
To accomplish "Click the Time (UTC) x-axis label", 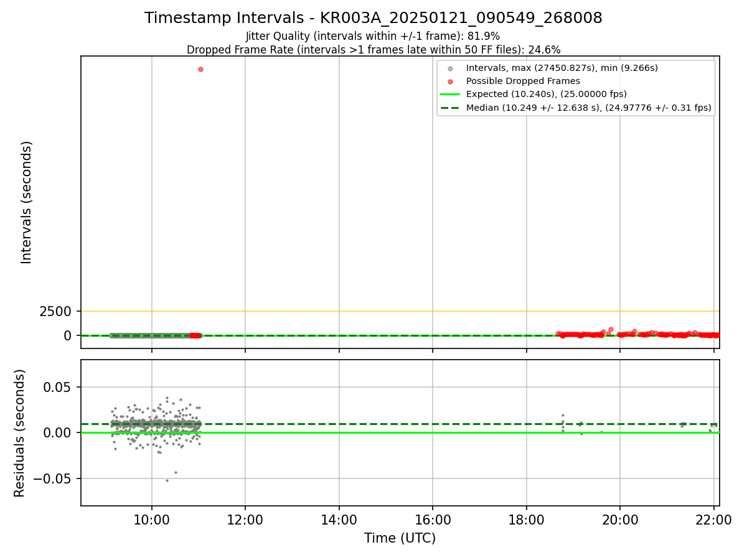I will [400, 538].
